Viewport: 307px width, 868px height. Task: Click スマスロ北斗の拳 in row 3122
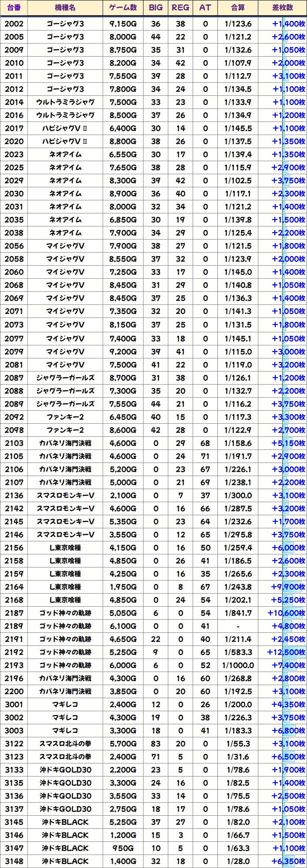coord(65,743)
